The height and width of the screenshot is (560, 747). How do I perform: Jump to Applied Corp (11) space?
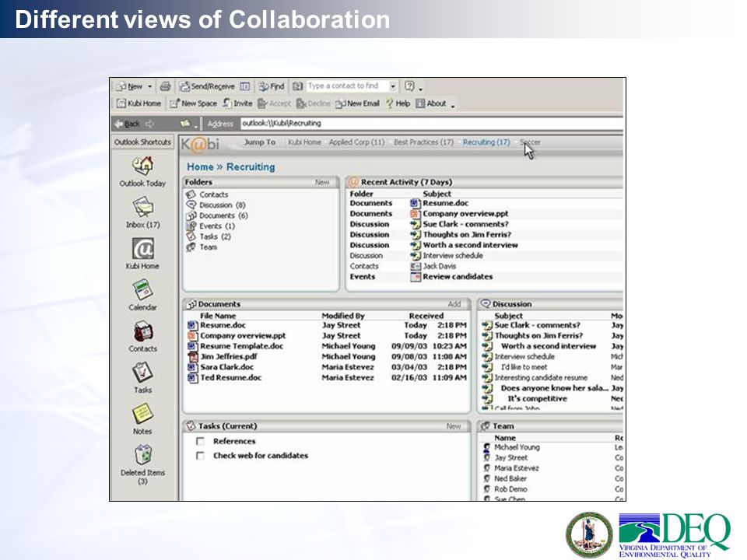coord(357,142)
